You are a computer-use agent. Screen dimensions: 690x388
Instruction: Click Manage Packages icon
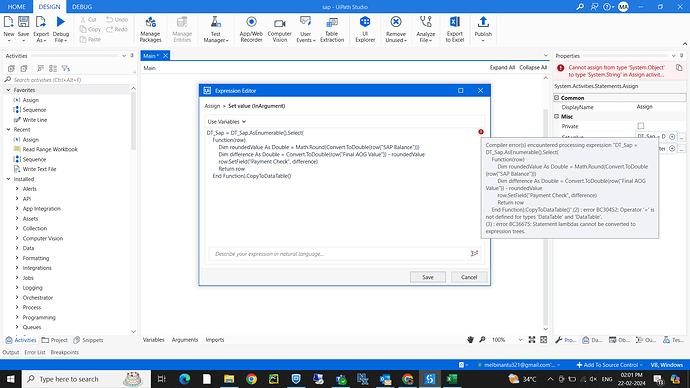pos(150,29)
